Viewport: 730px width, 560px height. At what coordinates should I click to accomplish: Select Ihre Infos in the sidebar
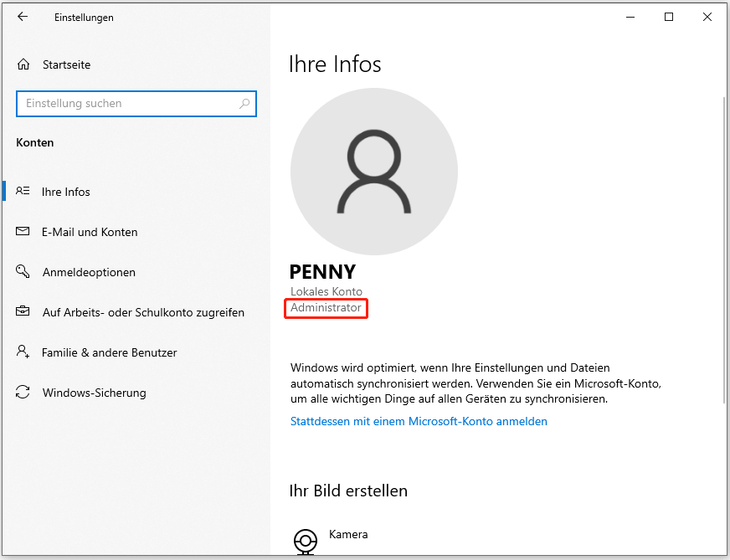click(x=66, y=192)
